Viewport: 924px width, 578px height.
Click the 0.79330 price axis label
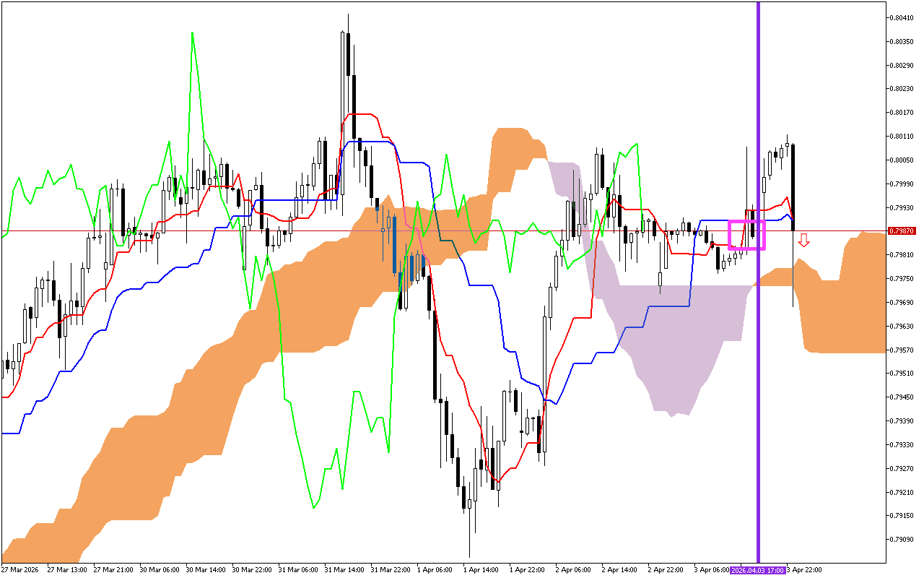(x=903, y=444)
